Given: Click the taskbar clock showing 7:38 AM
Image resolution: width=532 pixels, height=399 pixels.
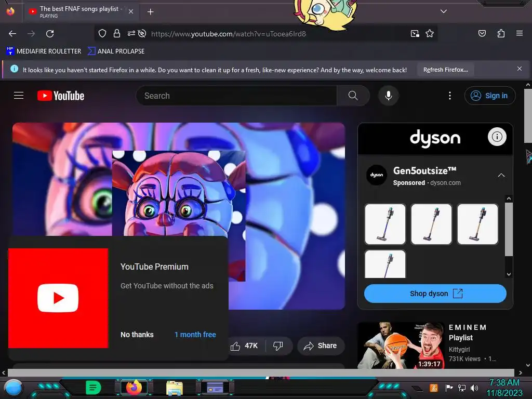Looking at the screenshot, I should coord(504,388).
